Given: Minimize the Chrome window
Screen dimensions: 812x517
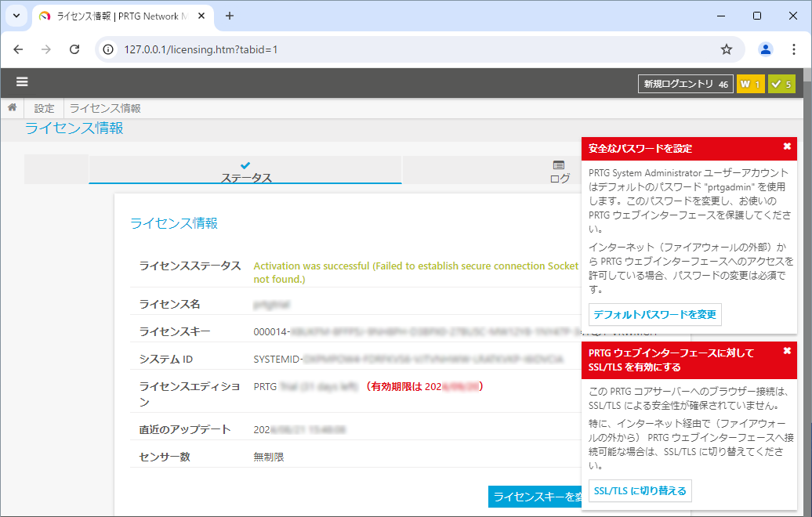Looking at the screenshot, I should coord(721,16).
